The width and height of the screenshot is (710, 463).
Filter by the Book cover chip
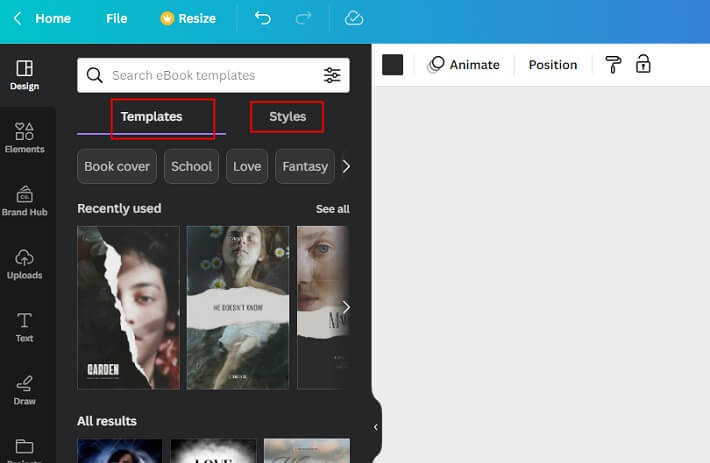click(117, 167)
